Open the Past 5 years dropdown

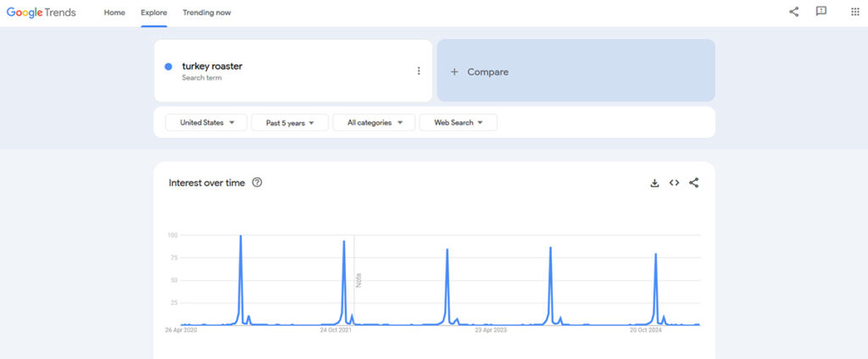(290, 122)
